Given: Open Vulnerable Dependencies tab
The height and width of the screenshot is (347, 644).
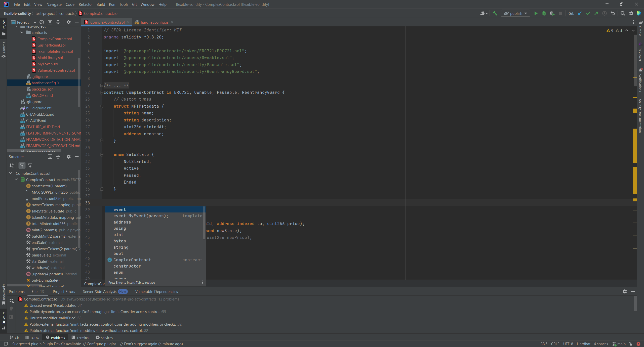Looking at the screenshot, I should pos(156,292).
